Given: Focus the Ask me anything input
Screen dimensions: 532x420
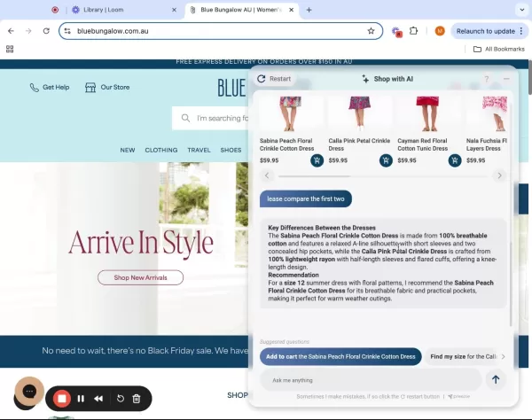Looking at the screenshot, I should (371, 380).
